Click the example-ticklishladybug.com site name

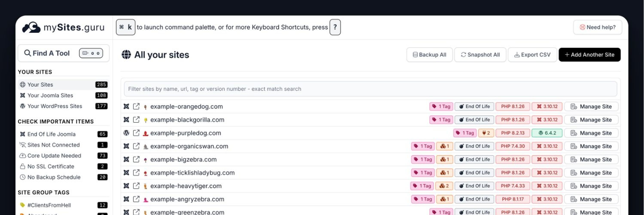pos(193,173)
